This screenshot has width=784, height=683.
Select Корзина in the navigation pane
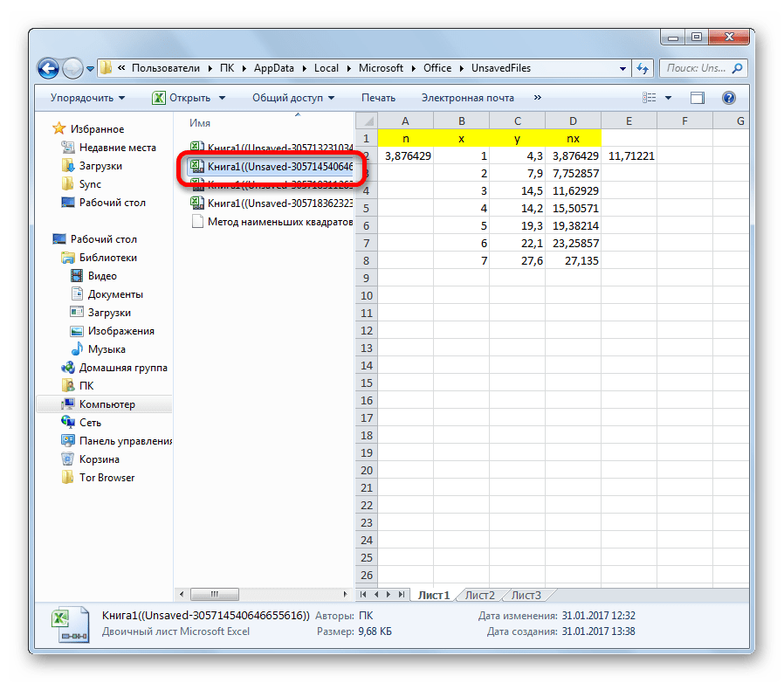99,459
